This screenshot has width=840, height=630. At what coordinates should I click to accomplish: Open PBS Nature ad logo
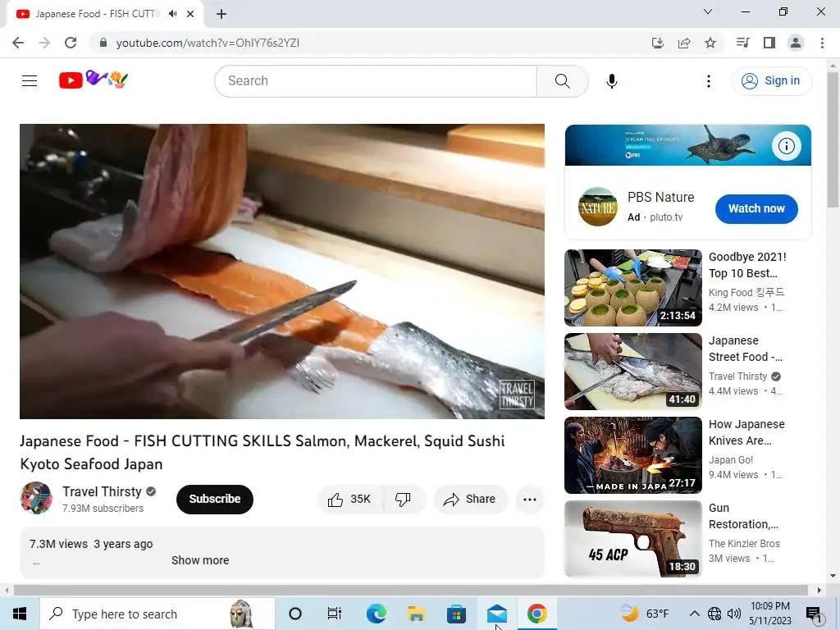598,208
